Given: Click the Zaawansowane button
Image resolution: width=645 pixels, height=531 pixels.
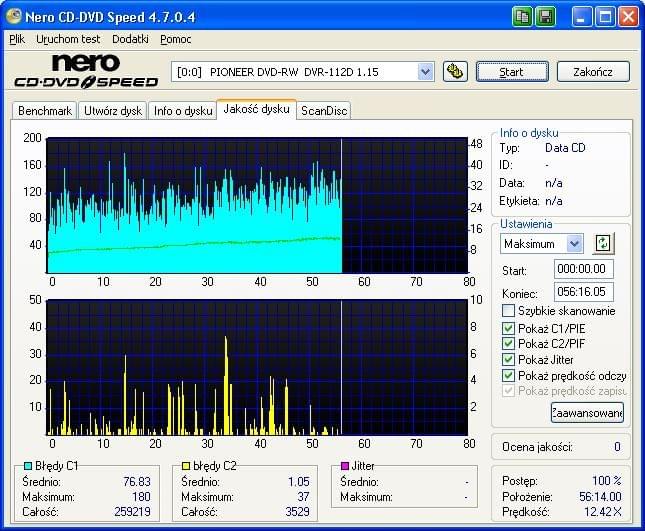Looking at the screenshot, I should (x=587, y=412).
